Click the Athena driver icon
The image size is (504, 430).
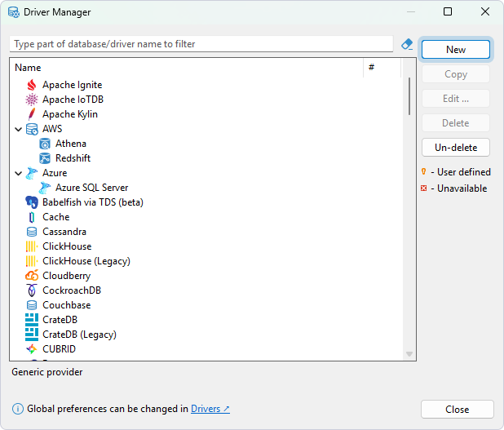pos(45,144)
